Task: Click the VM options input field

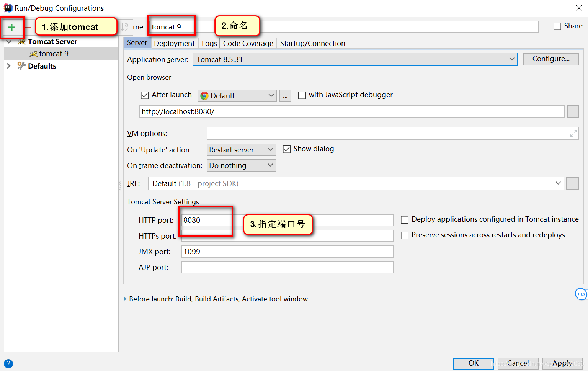Action: (393, 133)
